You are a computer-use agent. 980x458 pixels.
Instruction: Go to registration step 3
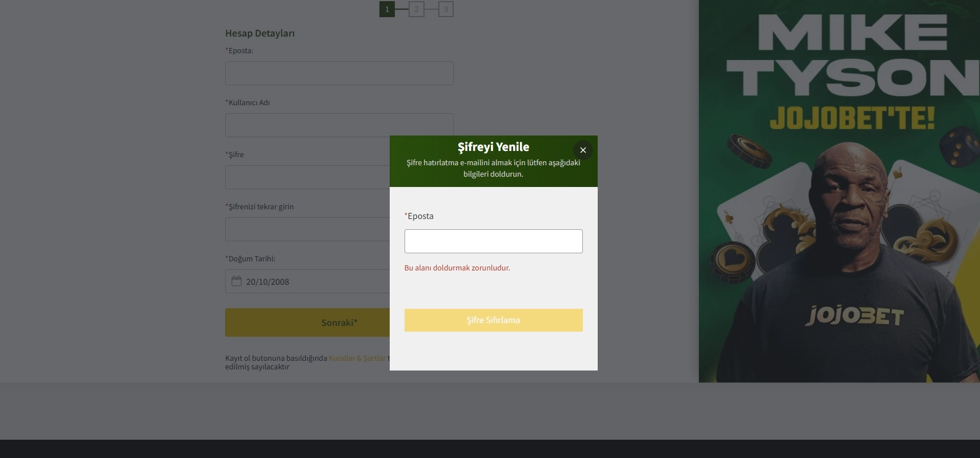446,9
